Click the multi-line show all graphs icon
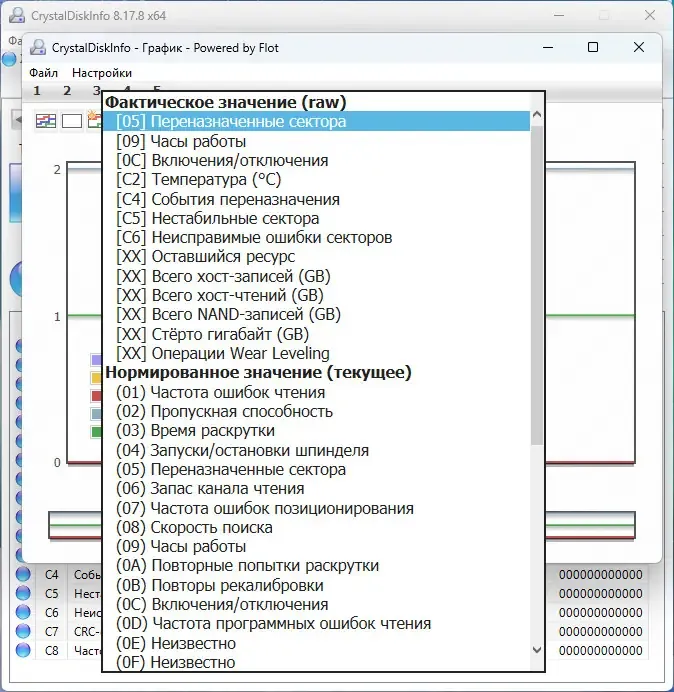The image size is (674, 692). pos(46,120)
